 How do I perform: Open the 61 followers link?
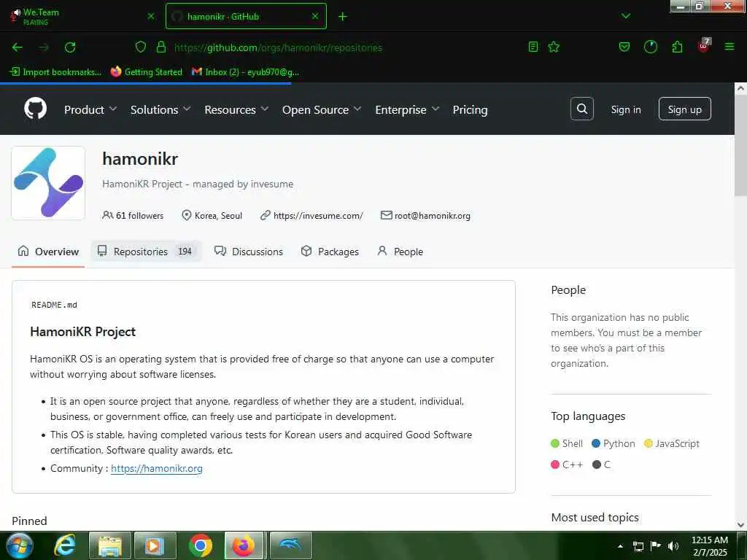(x=133, y=215)
